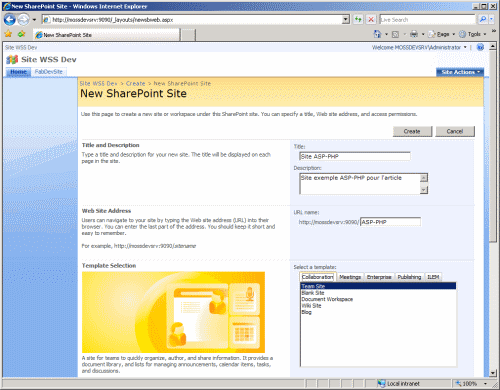Add to Favorites star-plus icon
This screenshot has width=500, height=390.
click(x=22, y=34)
